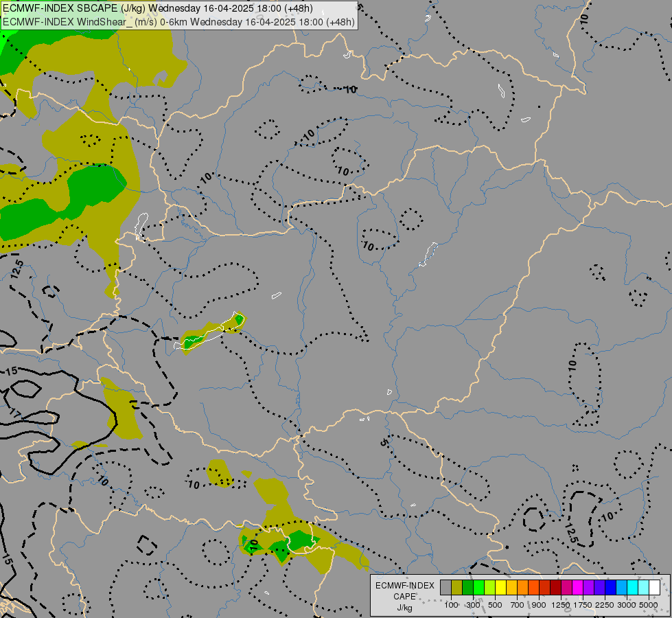Click the 17 contour label on map
This screenshot has width=672, height=618.
[x=14, y=414]
